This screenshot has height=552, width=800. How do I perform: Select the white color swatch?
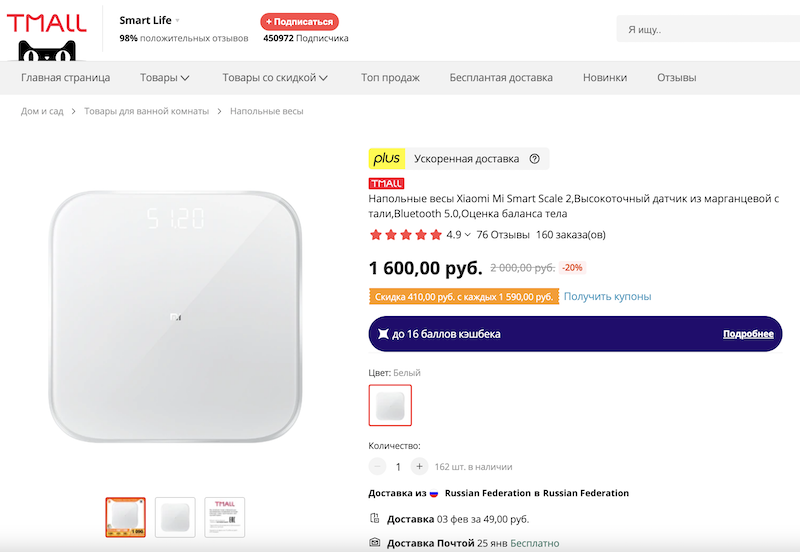coord(390,405)
